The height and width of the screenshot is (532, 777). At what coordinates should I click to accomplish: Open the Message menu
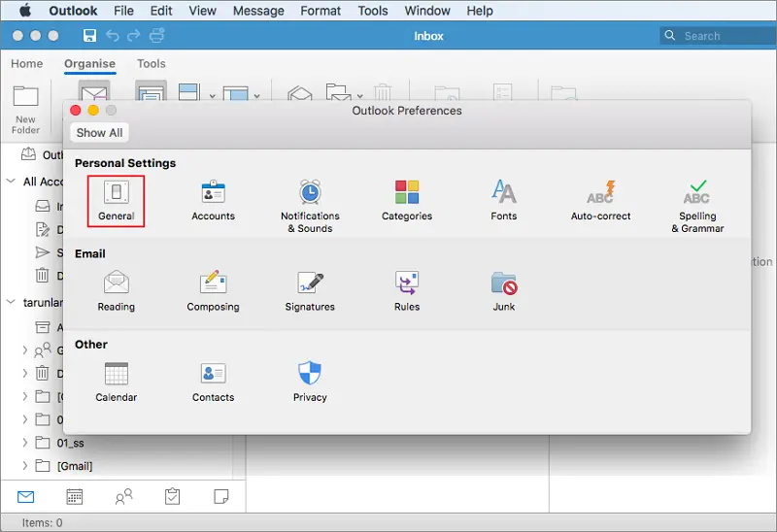click(x=258, y=11)
